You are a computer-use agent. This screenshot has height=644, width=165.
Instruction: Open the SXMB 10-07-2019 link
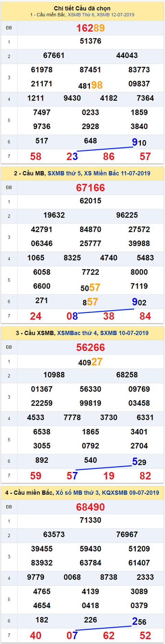124,333
